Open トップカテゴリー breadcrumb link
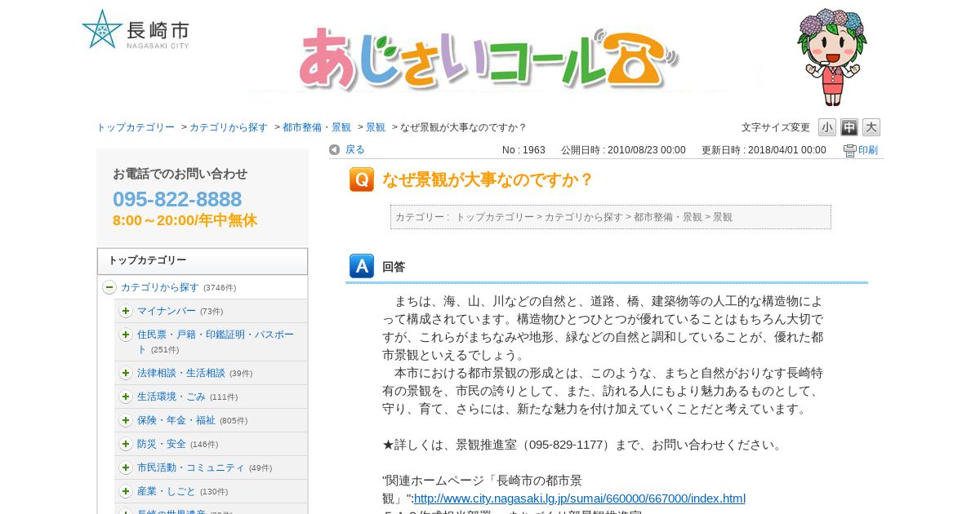The height and width of the screenshot is (514, 980). click(136, 128)
